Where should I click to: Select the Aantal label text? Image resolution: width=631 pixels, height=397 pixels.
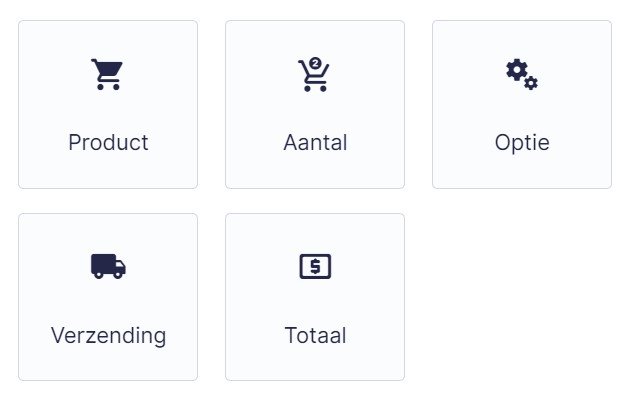315,142
